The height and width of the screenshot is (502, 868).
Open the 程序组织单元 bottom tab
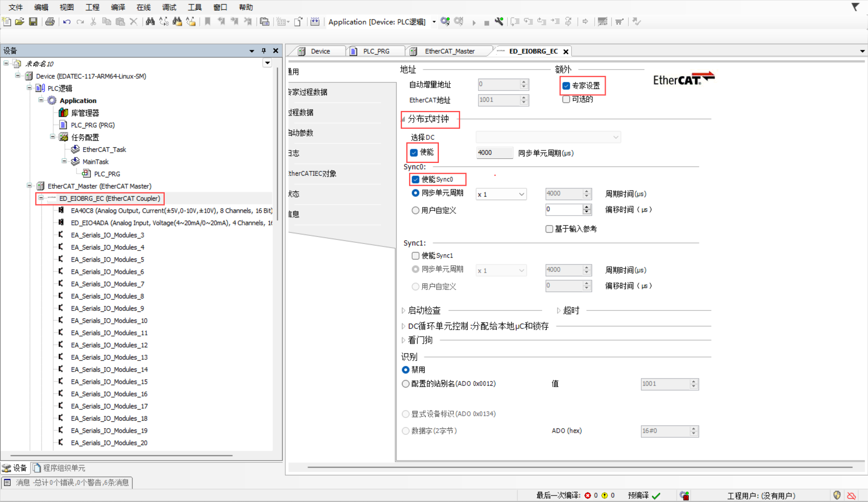(x=59, y=468)
